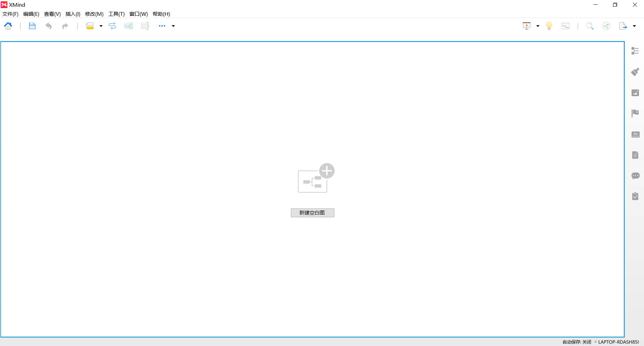Image resolution: width=644 pixels, height=346 pixels.
Task: Click the Share toolbar icon
Action: pyautogui.click(x=606, y=26)
